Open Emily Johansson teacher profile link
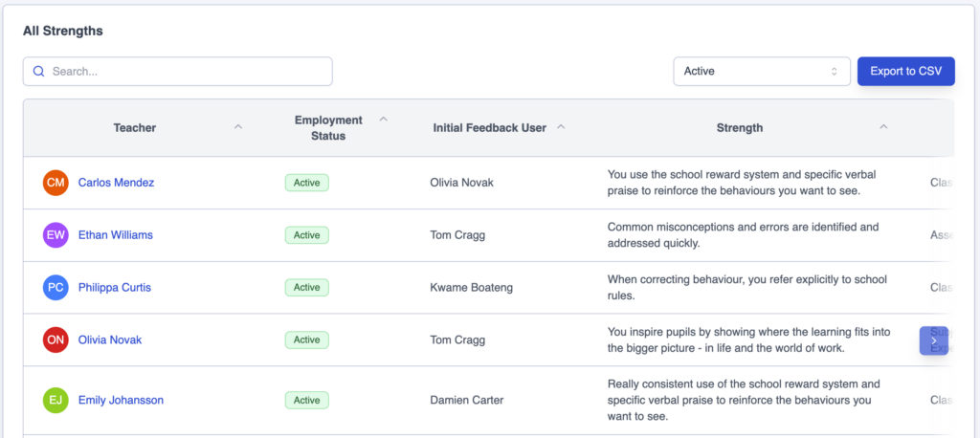 coord(121,401)
